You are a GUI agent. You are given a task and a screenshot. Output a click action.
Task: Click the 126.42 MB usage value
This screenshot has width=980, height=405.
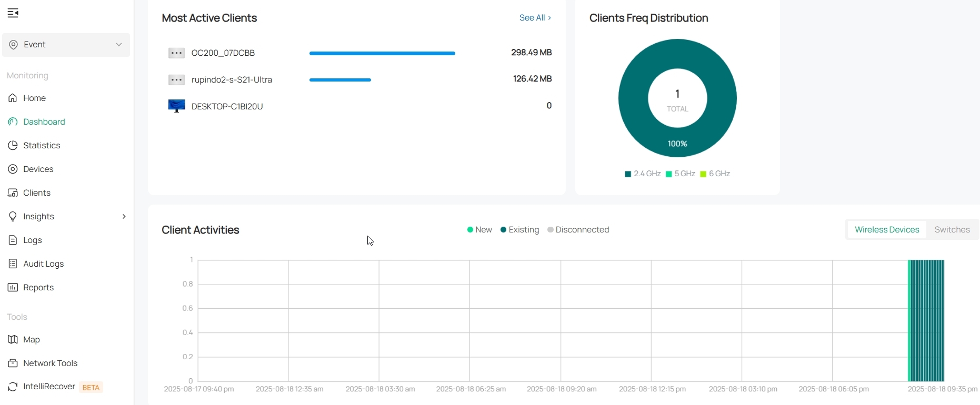point(533,79)
